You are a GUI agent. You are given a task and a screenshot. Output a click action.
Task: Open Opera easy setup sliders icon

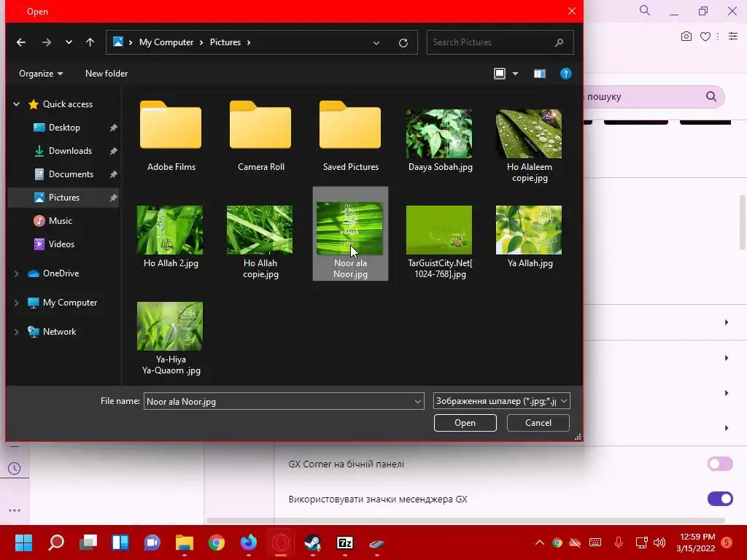tap(733, 36)
